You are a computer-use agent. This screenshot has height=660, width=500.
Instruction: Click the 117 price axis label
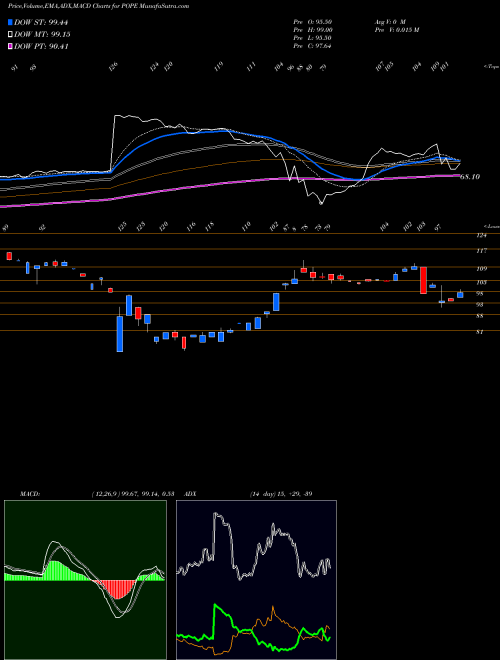tap(481, 251)
